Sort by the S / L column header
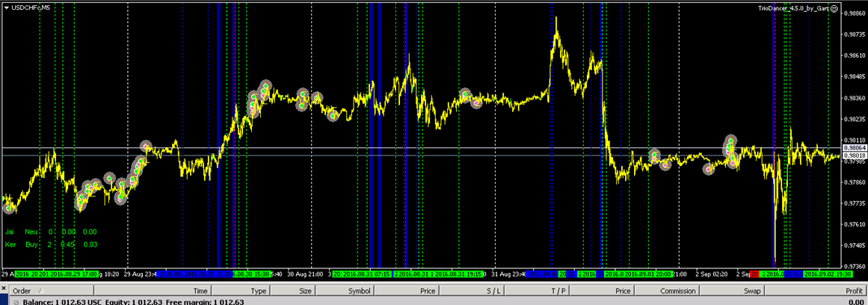This screenshot has height=305, width=868. pos(472,291)
